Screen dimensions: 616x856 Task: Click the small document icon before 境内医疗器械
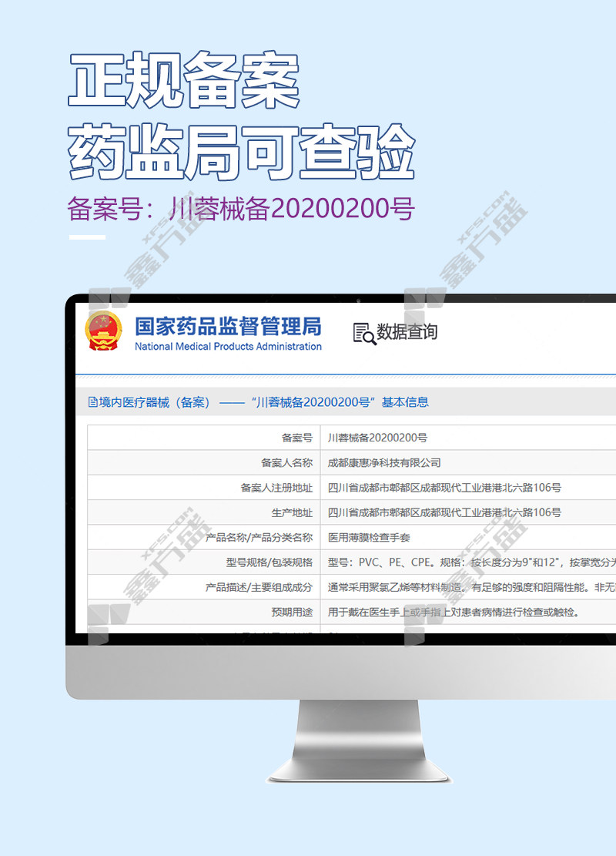click(93, 402)
